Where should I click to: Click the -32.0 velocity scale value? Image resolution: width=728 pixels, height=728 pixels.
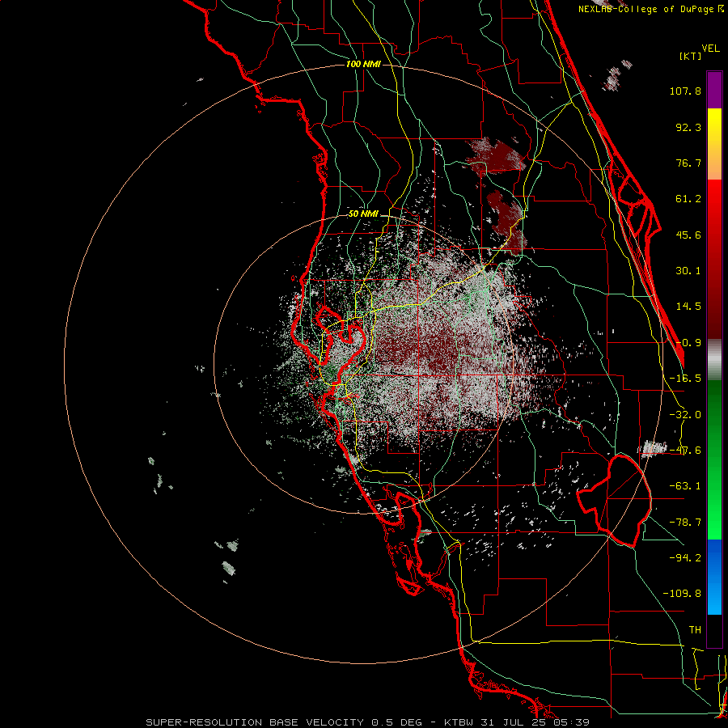tap(685, 415)
